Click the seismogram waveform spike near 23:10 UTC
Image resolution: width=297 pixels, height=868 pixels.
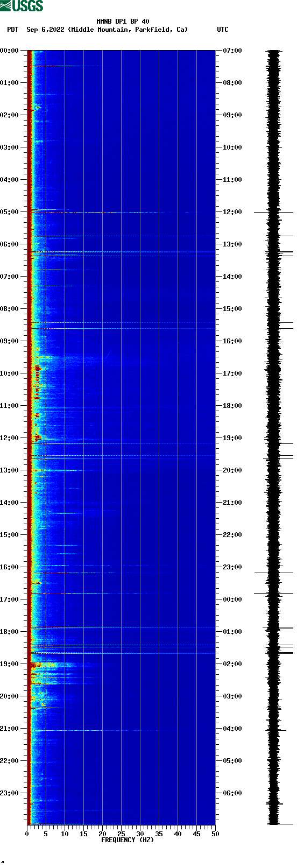coord(273,573)
